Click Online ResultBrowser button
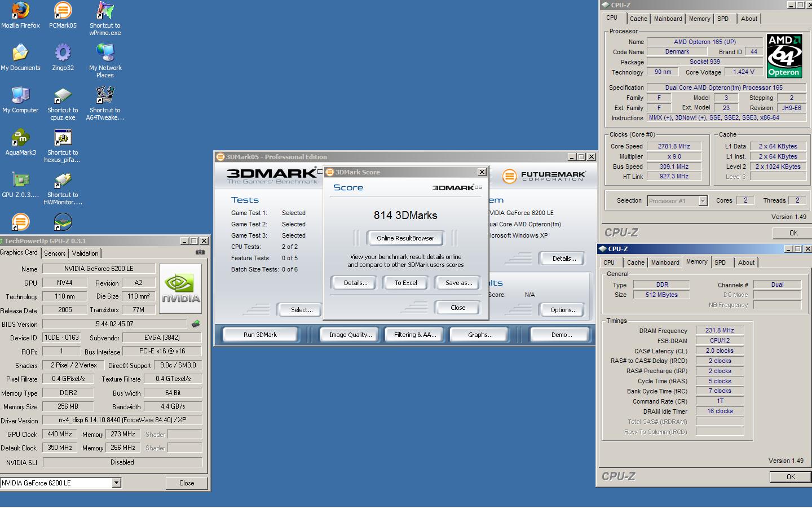 coord(405,238)
